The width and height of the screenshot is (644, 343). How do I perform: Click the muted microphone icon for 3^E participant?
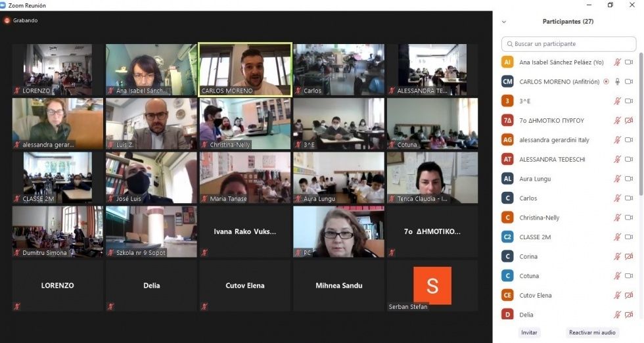pos(617,101)
